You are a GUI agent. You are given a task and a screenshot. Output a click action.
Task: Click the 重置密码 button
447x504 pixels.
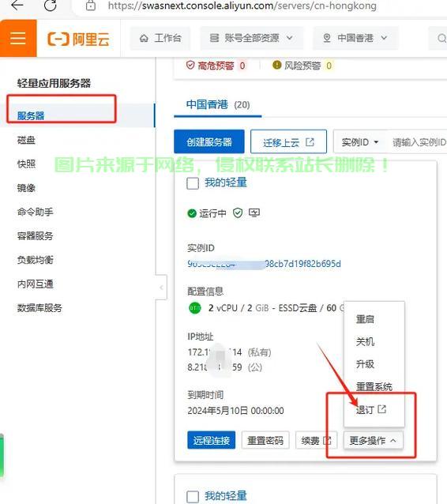pyautogui.click(x=265, y=440)
